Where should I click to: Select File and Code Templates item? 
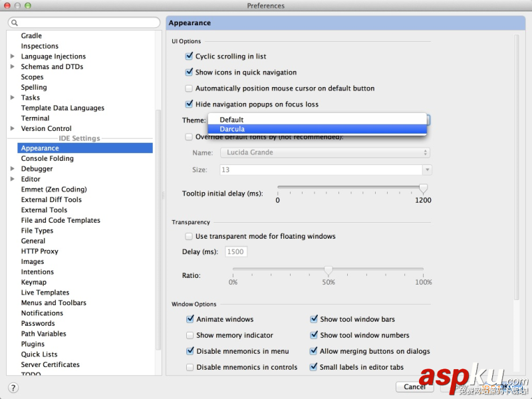point(61,220)
